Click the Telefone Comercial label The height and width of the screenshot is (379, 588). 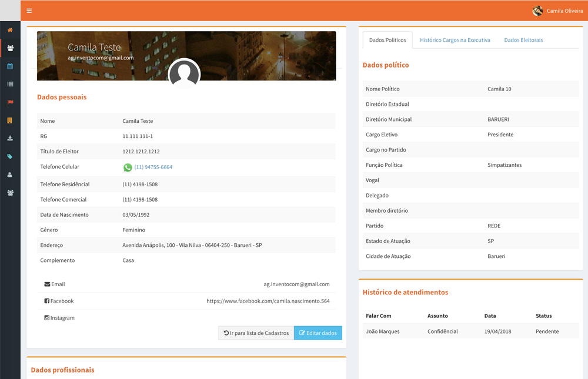pos(64,199)
